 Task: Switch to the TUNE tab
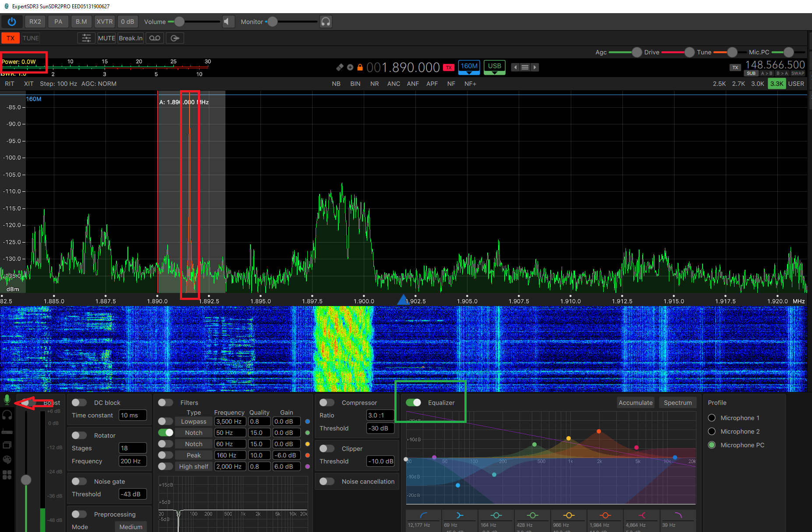coord(31,38)
